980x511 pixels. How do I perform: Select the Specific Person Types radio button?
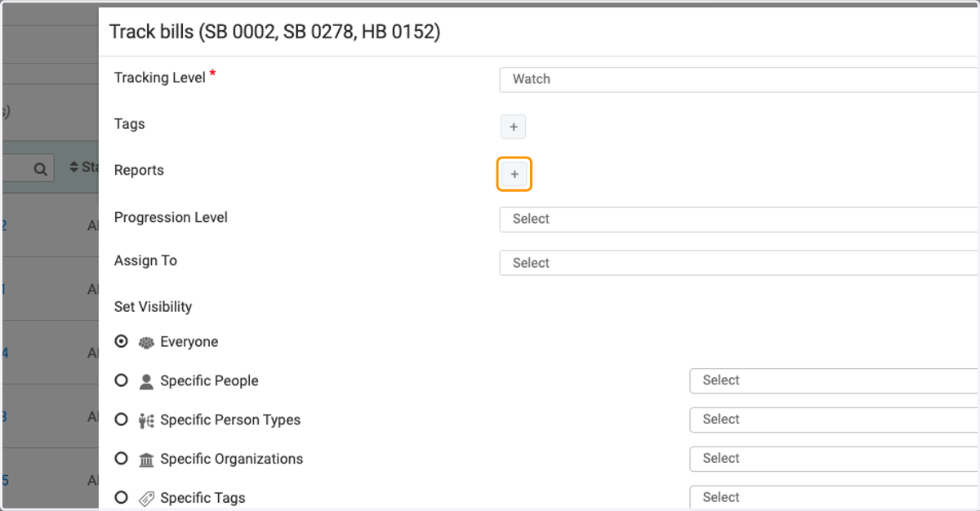(x=122, y=420)
